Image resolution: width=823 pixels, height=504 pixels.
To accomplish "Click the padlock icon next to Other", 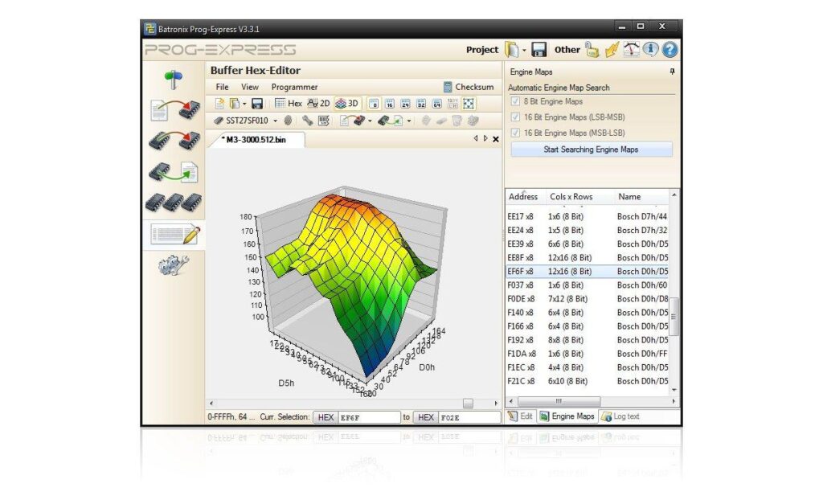I will point(592,50).
